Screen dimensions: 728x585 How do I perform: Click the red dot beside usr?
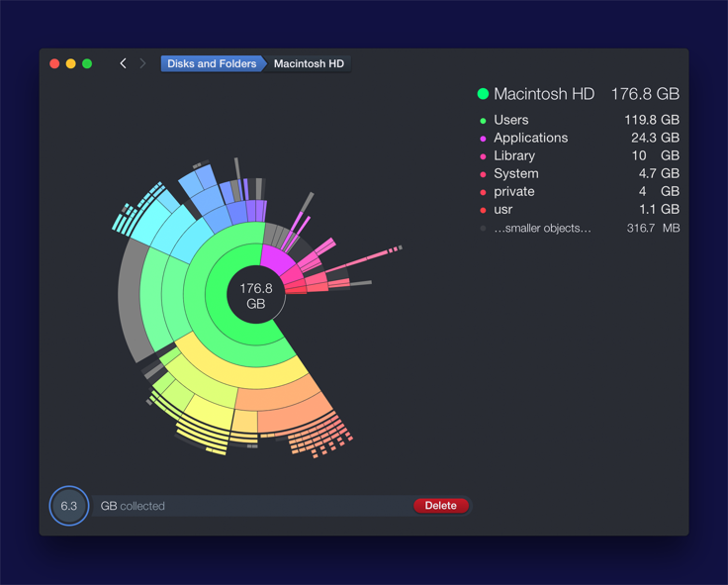[x=483, y=211]
